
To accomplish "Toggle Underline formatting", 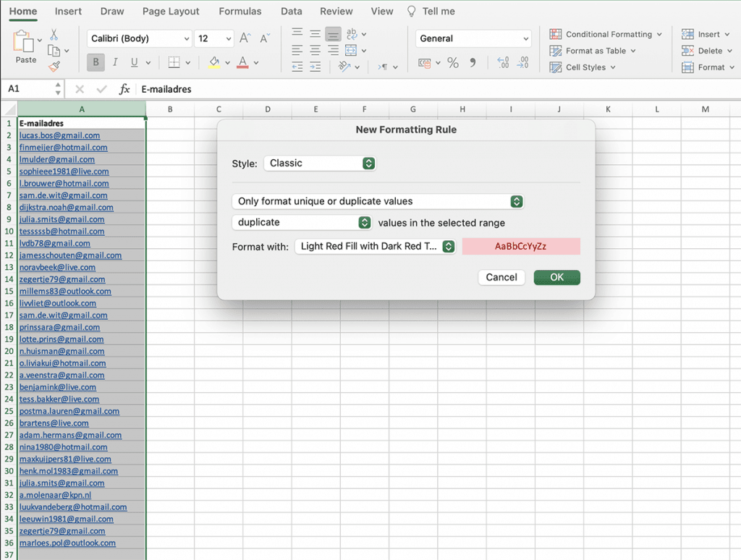I will point(134,63).
